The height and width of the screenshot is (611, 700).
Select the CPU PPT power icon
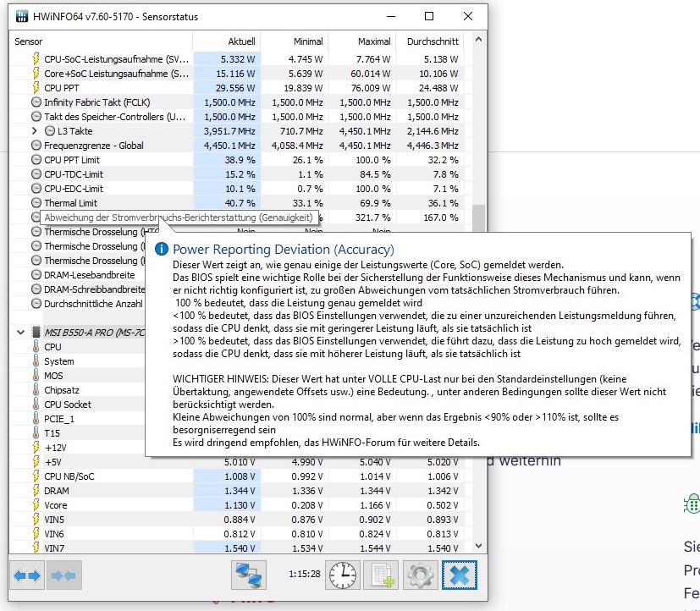(36, 88)
